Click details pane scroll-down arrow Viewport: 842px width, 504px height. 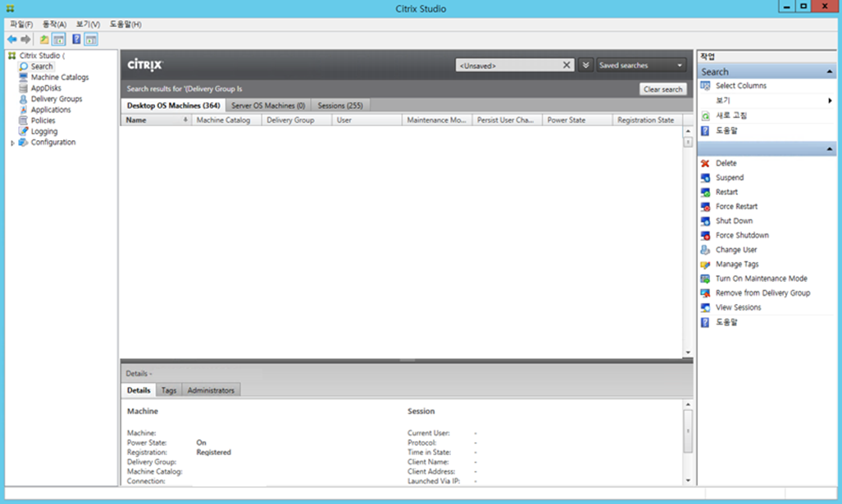click(x=688, y=480)
